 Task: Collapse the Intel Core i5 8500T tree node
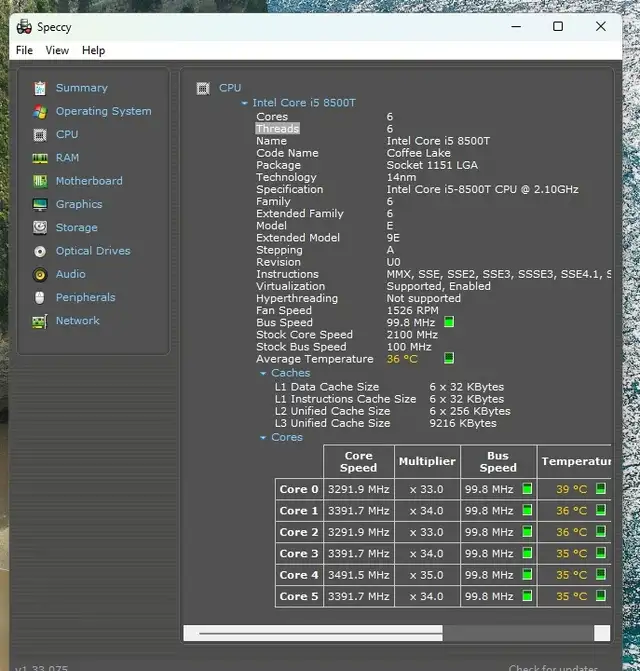point(244,103)
